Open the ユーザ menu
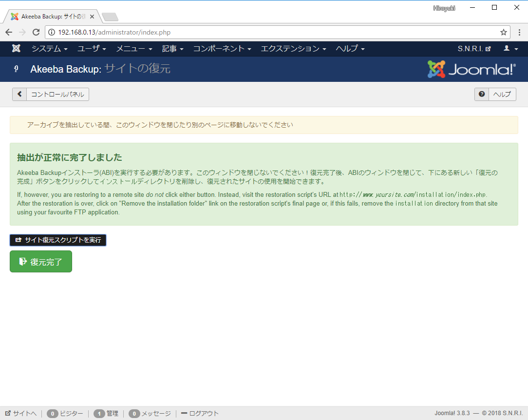This screenshot has height=420, width=528. (92, 49)
